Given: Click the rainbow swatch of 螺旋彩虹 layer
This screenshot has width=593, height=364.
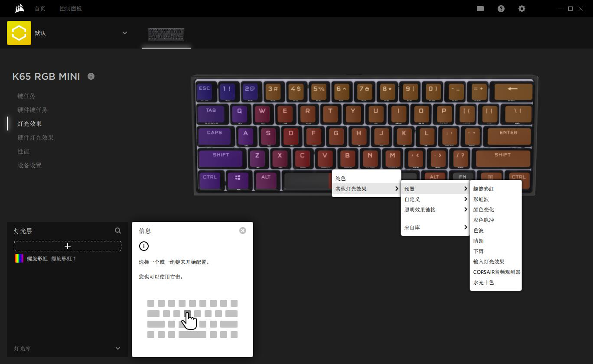Looking at the screenshot, I should click(19, 259).
